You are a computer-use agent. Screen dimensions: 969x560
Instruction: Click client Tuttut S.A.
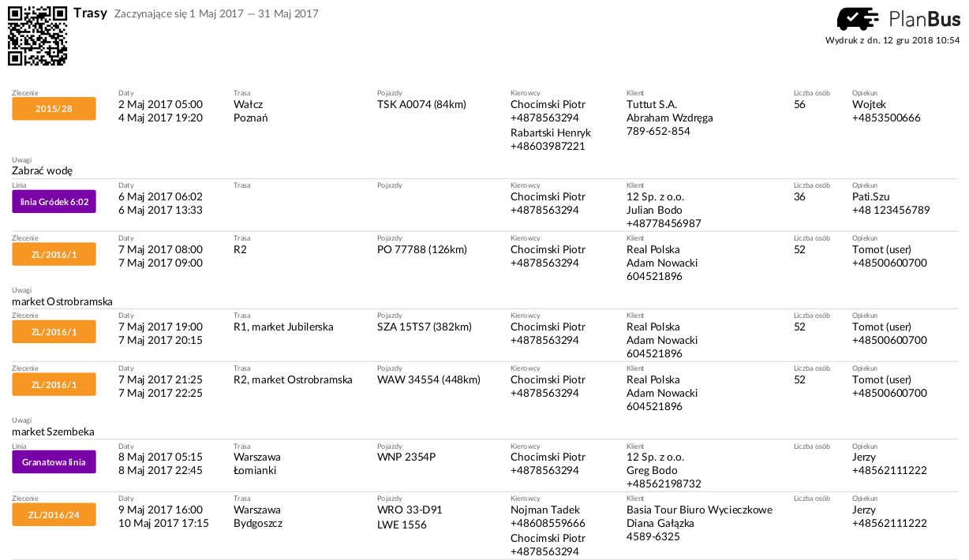click(x=652, y=104)
